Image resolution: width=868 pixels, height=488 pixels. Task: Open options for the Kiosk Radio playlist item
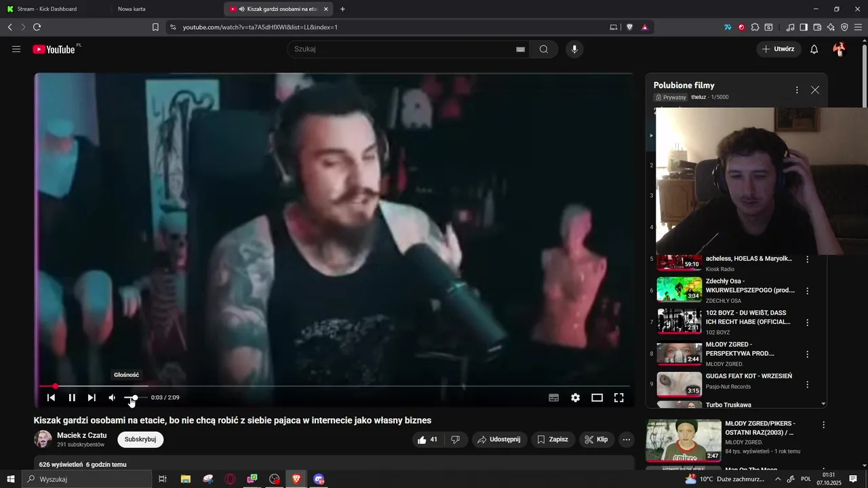pos(807,260)
